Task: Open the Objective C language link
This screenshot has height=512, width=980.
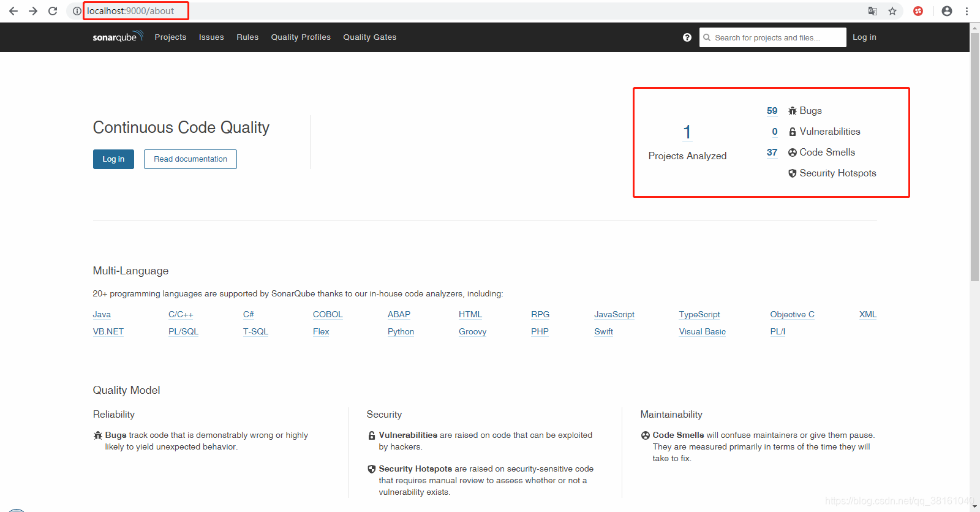Action: [x=793, y=315]
